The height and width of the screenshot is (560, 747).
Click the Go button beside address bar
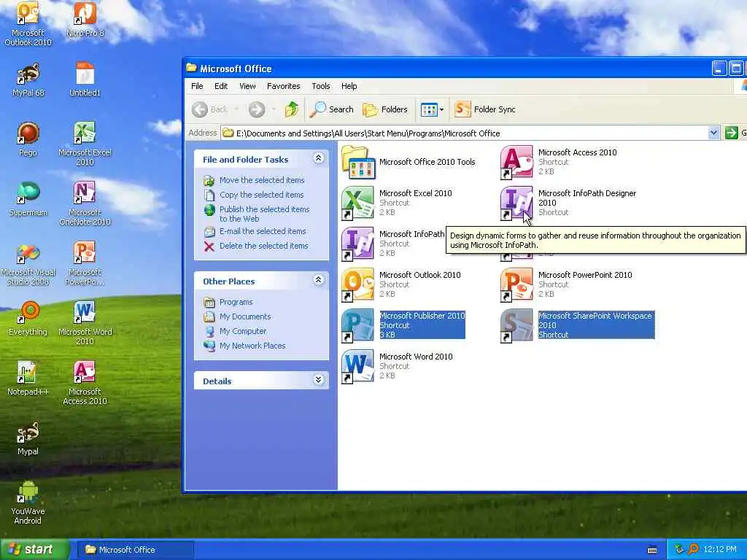click(735, 133)
